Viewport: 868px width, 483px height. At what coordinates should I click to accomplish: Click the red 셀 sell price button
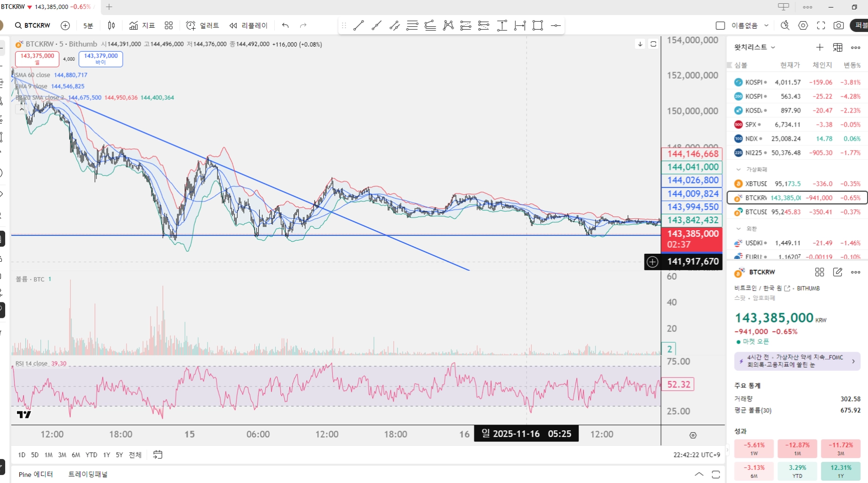tap(37, 59)
